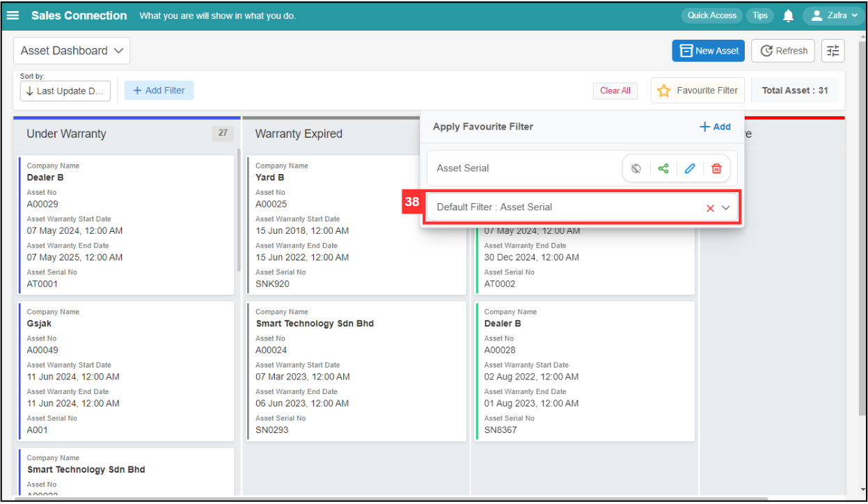Click the remove default icon for Asset Serial
This screenshot has height=504, width=868.
(636, 168)
